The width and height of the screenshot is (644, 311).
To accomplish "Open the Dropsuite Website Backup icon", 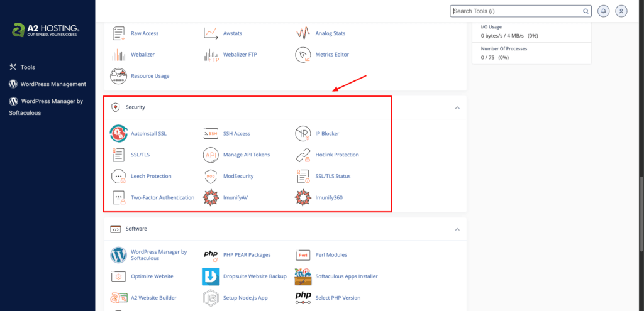I will click(211, 276).
